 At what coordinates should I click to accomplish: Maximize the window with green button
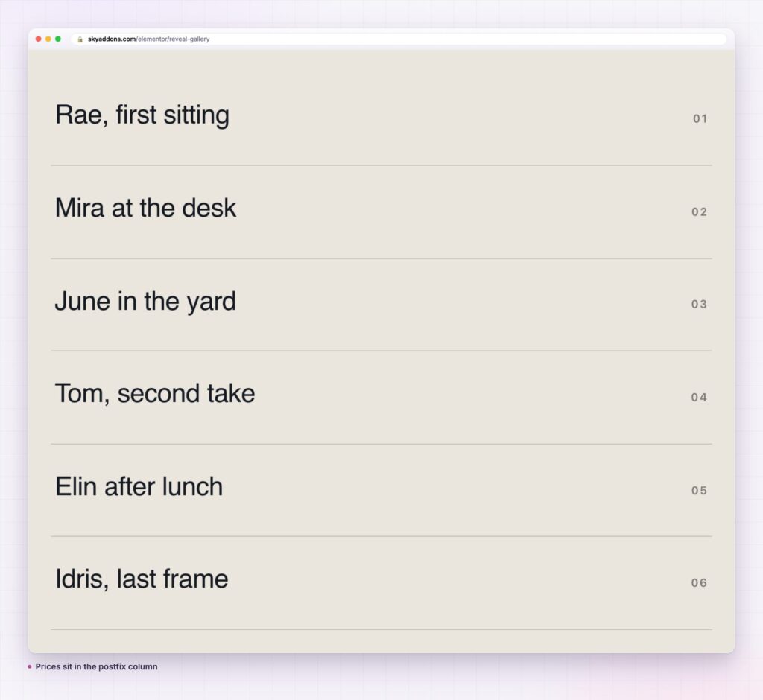58,39
